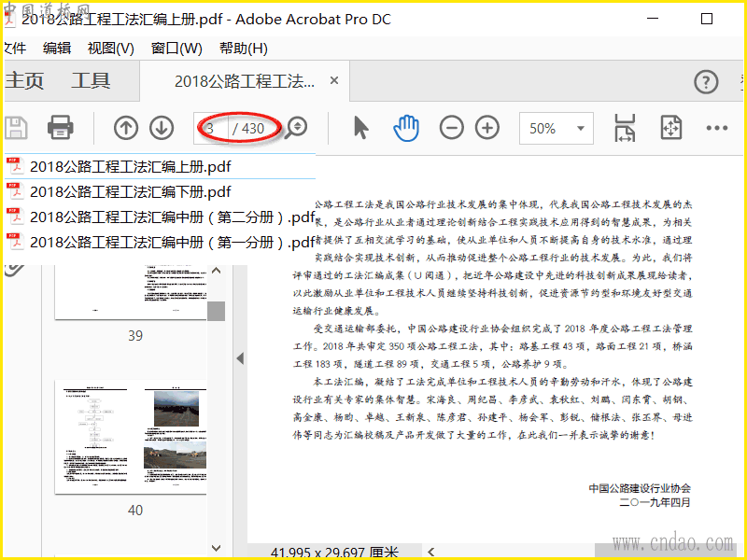Go to next page arrow
The image size is (747, 560).
pyautogui.click(x=162, y=128)
